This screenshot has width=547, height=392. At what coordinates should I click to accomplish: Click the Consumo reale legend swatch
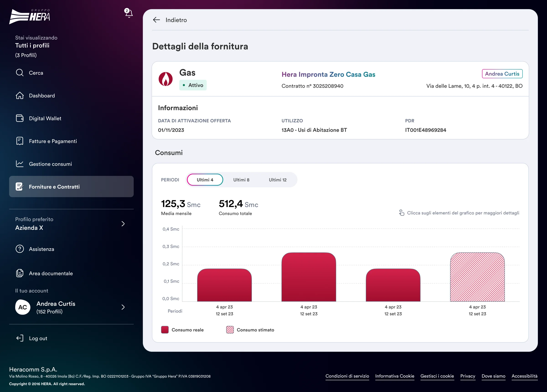165,330
